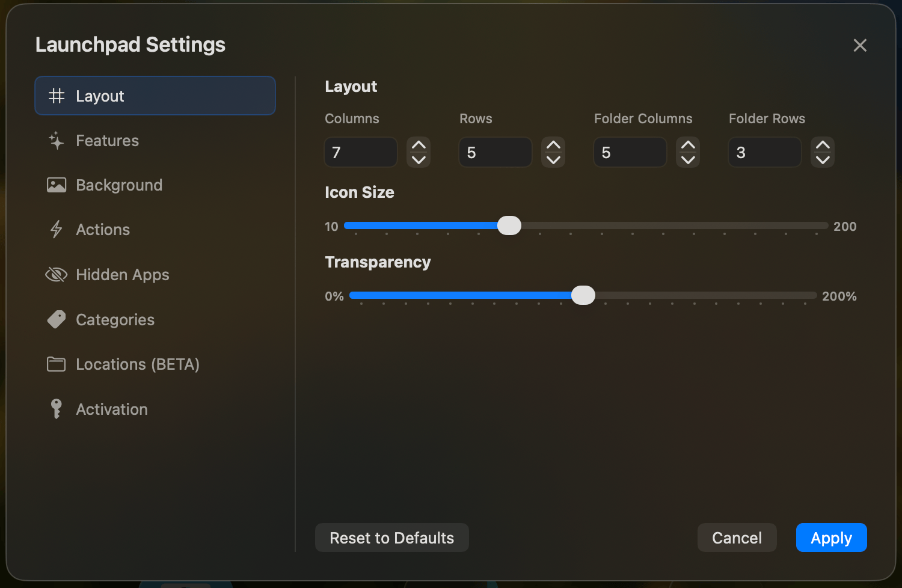This screenshot has height=588, width=902.
Task: Click the Icon Size slider handle
Action: pyautogui.click(x=509, y=225)
